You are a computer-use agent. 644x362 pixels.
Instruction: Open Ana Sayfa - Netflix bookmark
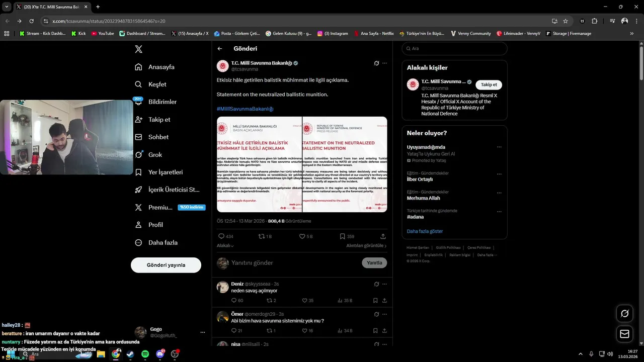pos(373,34)
